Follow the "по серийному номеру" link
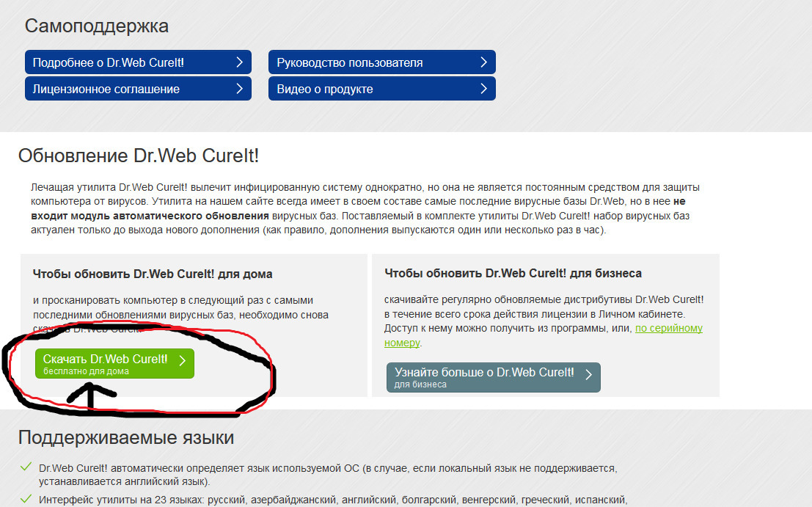 (668, 328)
